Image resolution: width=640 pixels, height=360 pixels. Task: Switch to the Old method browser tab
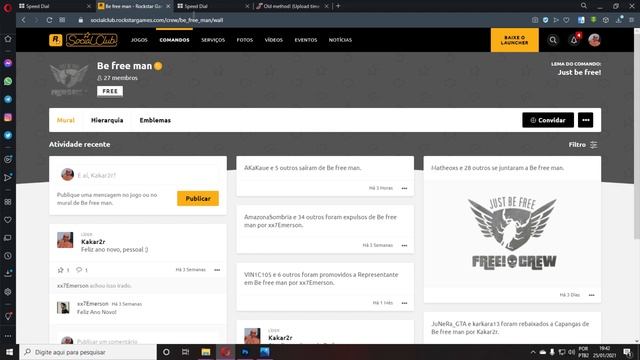pyautogui.click(x=291, y=6)
